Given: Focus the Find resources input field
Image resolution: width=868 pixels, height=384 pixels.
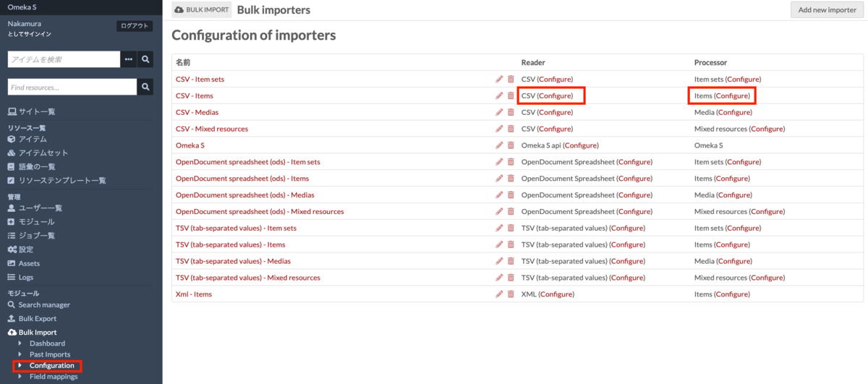Looking at the screenshot, I should [x=72, y=88].
